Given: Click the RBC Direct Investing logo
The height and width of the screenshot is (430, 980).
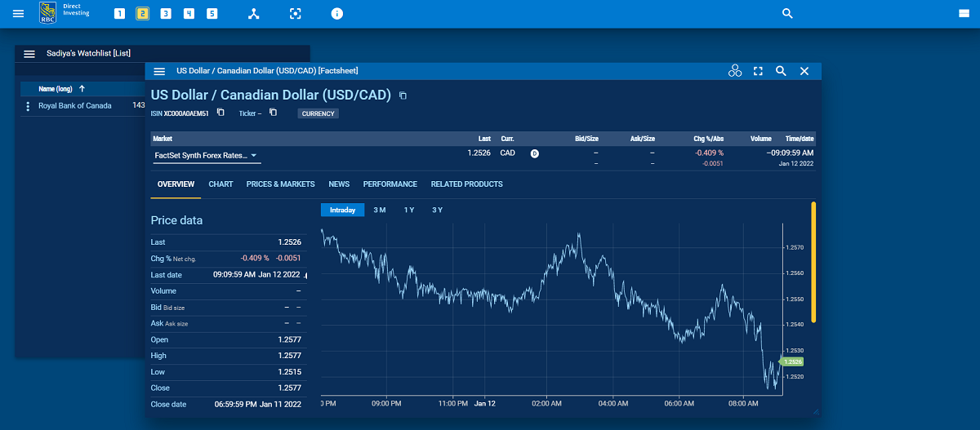Looking at the screenshot, I should pyautogui.click(x=65, y=14).
